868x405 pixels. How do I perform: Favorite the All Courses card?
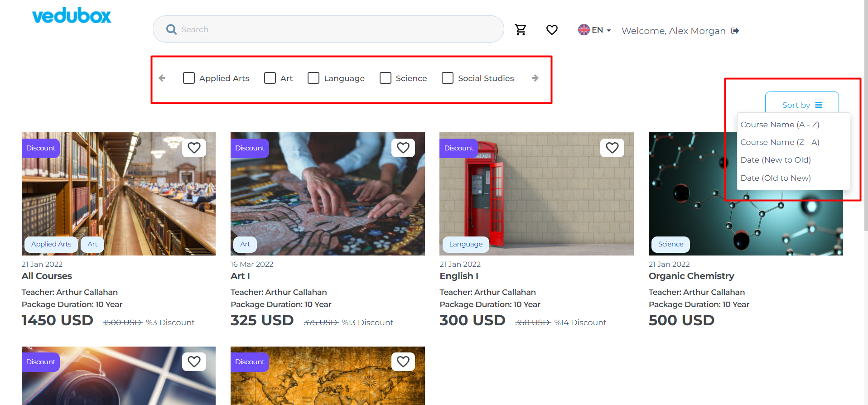194,148
